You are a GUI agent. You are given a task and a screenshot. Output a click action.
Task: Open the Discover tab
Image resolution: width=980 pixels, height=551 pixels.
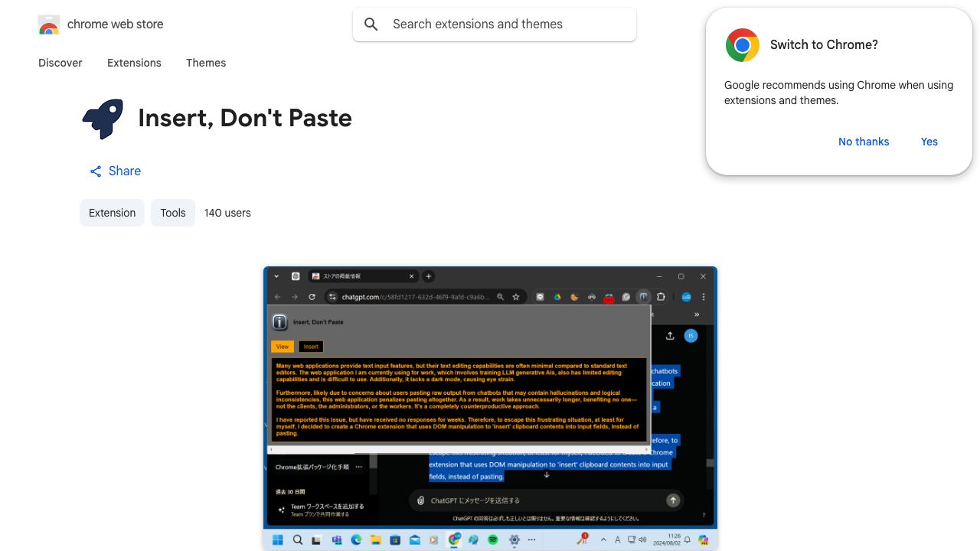(x=60, y=63)
